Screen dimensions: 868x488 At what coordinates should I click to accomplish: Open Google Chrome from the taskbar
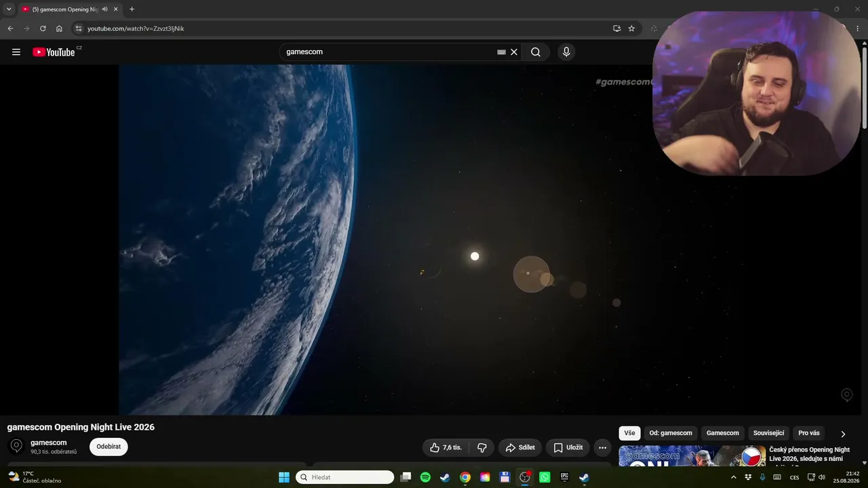465,477
